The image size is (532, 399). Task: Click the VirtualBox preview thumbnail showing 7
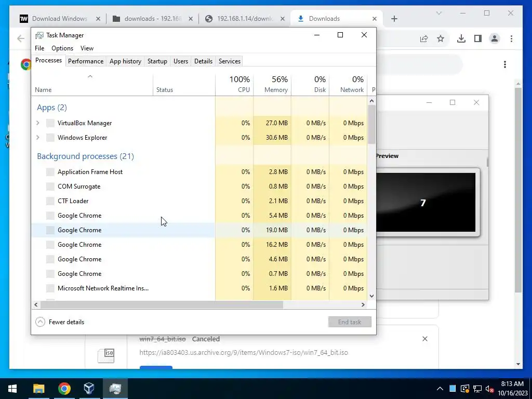click(426, 202)
